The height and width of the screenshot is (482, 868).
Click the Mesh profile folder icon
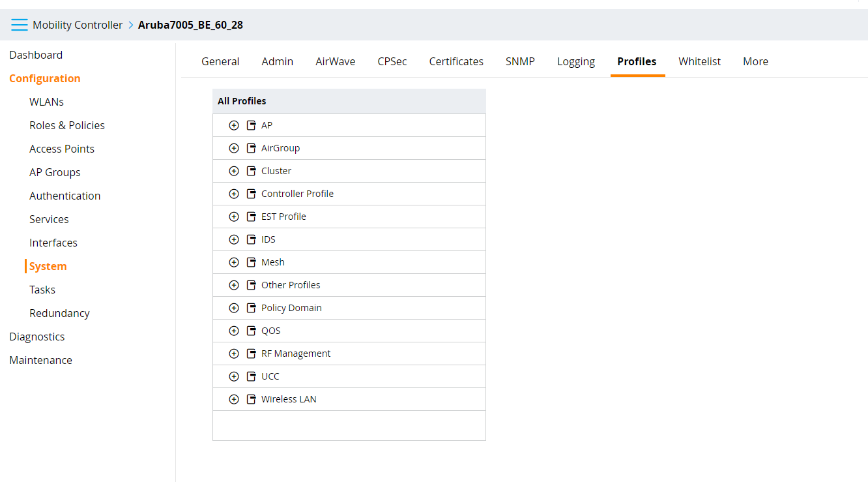252,262
